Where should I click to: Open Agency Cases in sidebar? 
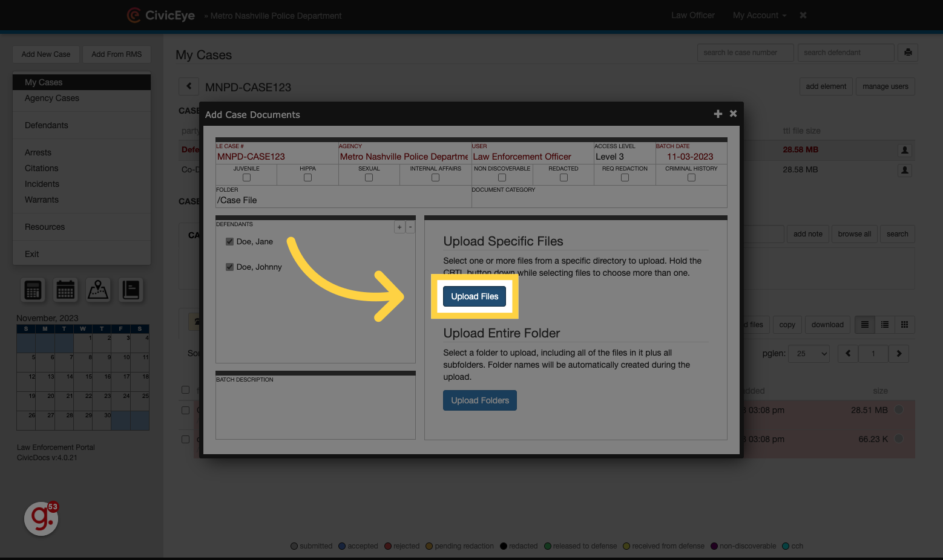(x=82, y=98)
